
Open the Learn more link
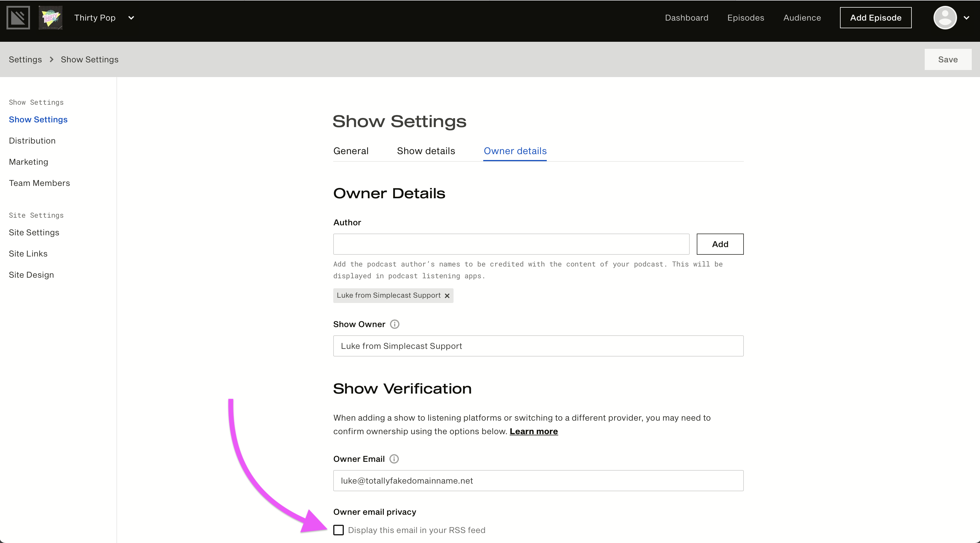[x=534, y=431]
